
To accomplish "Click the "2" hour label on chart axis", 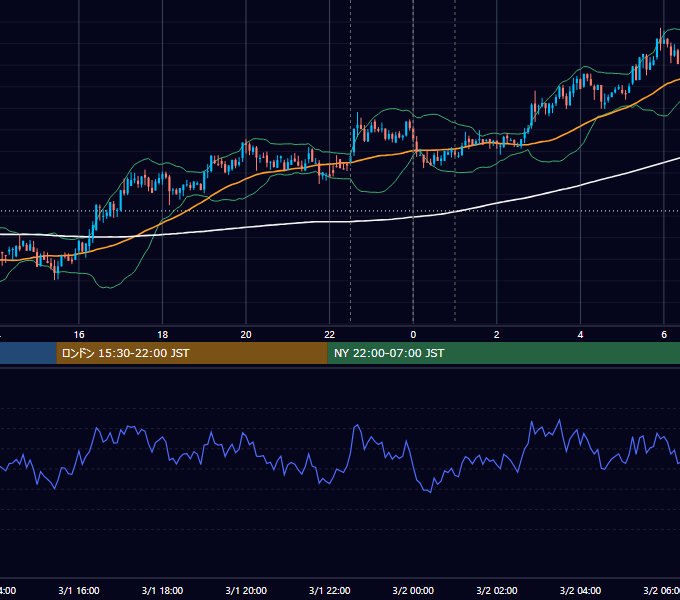I will (x=497, y=335).
